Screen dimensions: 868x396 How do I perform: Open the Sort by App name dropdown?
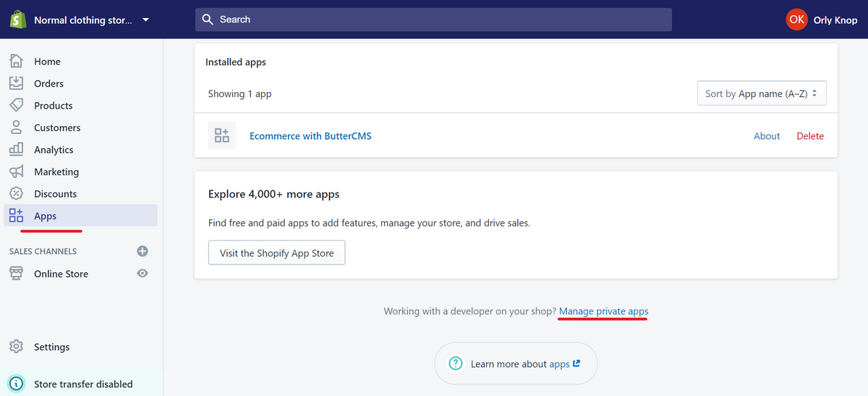762,93
